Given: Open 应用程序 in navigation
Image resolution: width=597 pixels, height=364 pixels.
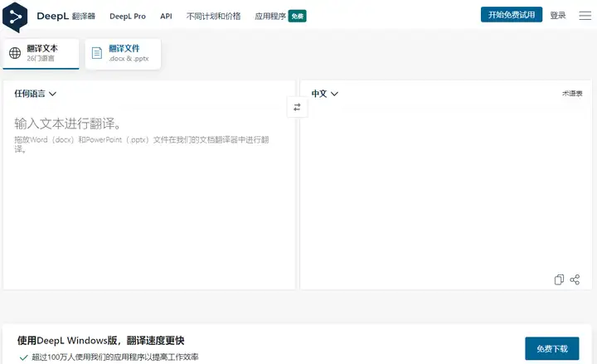Looking at the screenshot, I should [270, 16].
